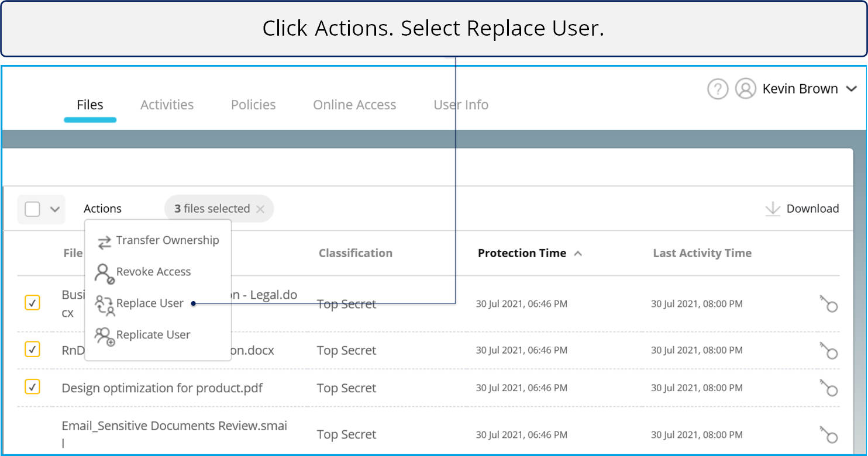Expand the select-all checkbox dropdown arrow
Screen dimensions: 868x456
click(x=55, y=209)
